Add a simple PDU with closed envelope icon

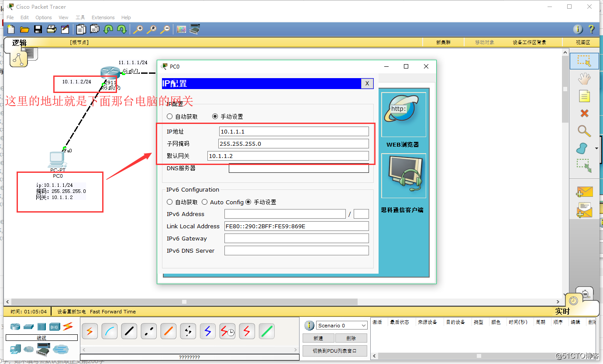pyautogui.click(x=584, y=192)
